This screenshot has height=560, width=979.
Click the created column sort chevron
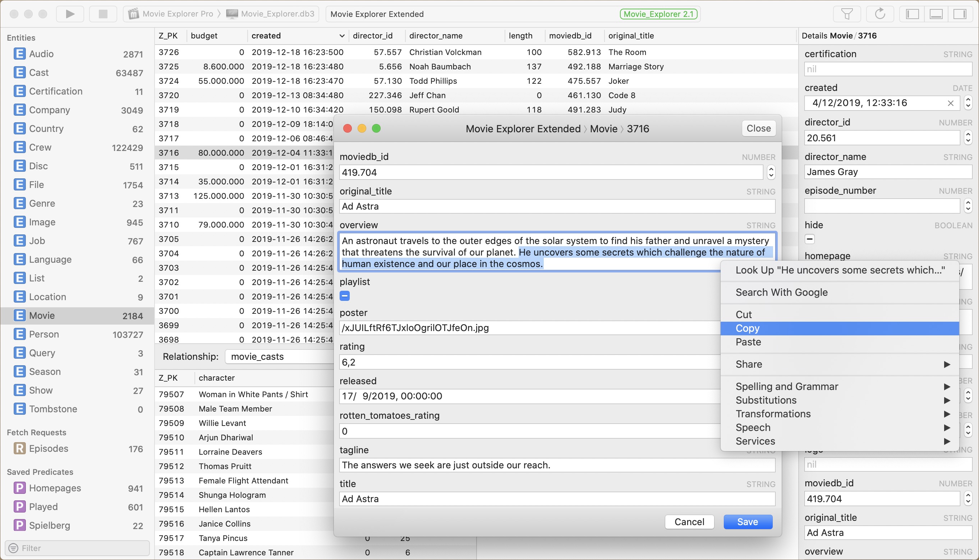341,36
